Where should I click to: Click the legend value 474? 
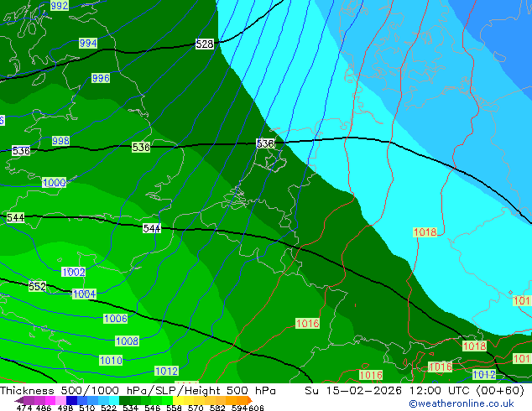click(x=23, y=408)
